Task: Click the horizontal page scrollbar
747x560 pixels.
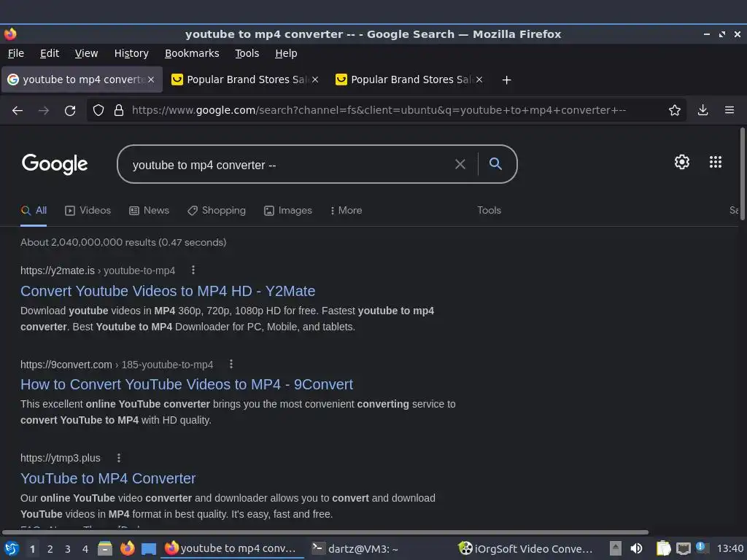Action: click(325, 532)
